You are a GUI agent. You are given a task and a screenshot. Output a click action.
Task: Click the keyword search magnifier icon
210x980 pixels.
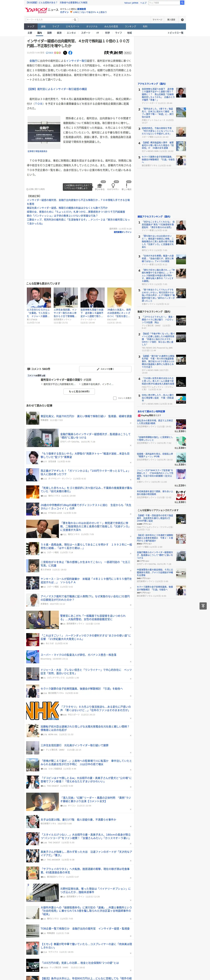coord(75,20)
